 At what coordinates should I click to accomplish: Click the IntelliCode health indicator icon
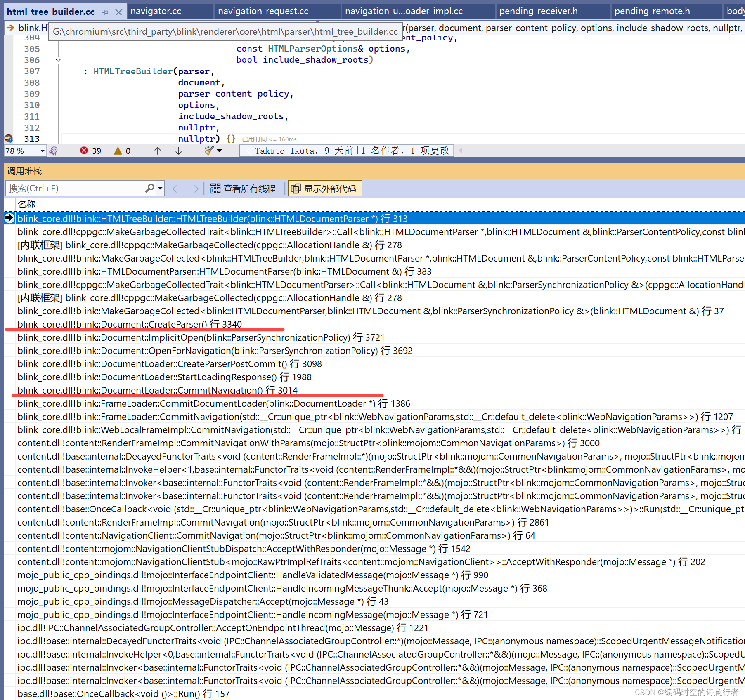[x=53, y=151]
